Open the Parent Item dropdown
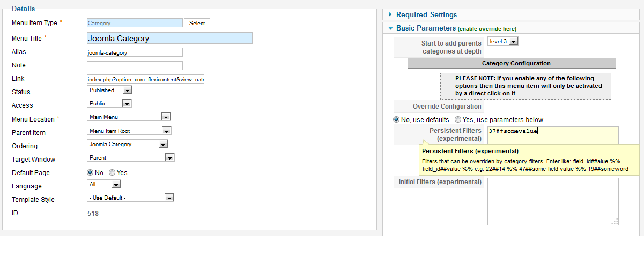The height and width of the screenshot is (257, 644). pyautogui.click(x=129, y=131)
